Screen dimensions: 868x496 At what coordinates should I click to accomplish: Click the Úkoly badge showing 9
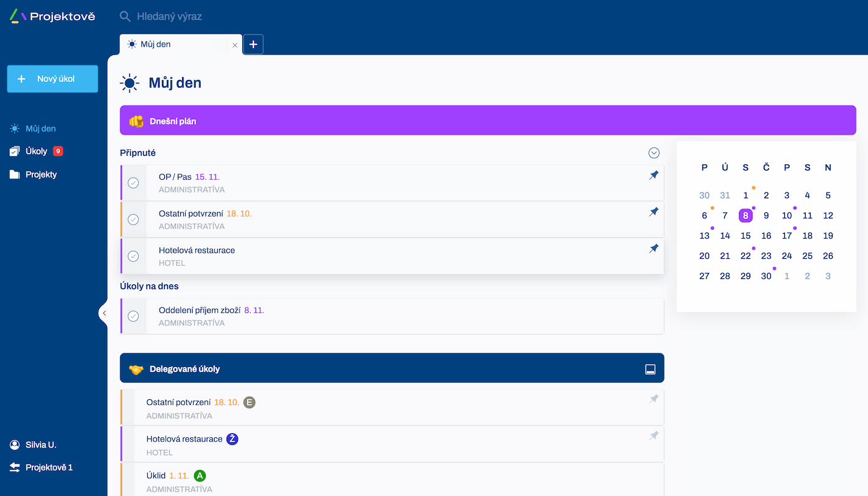pyautogui.click(x=58, y=151)
